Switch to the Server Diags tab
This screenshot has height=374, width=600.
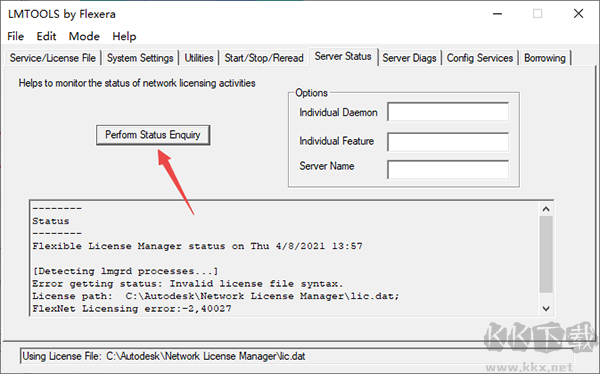(409, 58)
